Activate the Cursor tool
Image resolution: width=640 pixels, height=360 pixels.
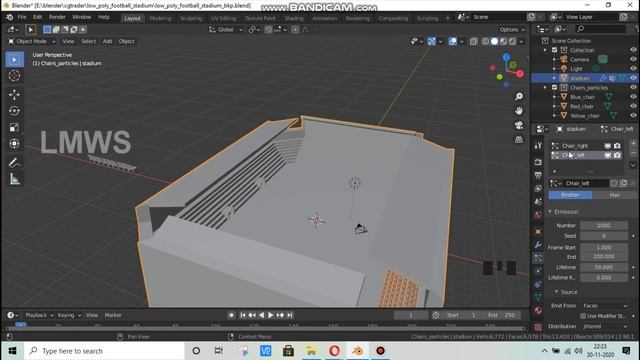[14, 76]
